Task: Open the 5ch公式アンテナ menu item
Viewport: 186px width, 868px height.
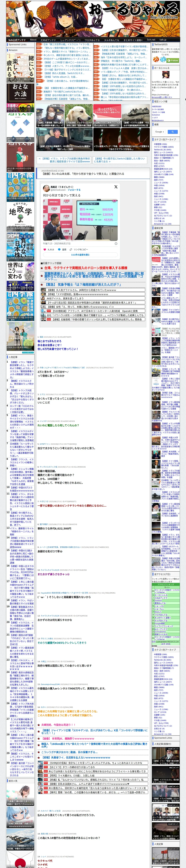Action: click(x=17, y=40)
